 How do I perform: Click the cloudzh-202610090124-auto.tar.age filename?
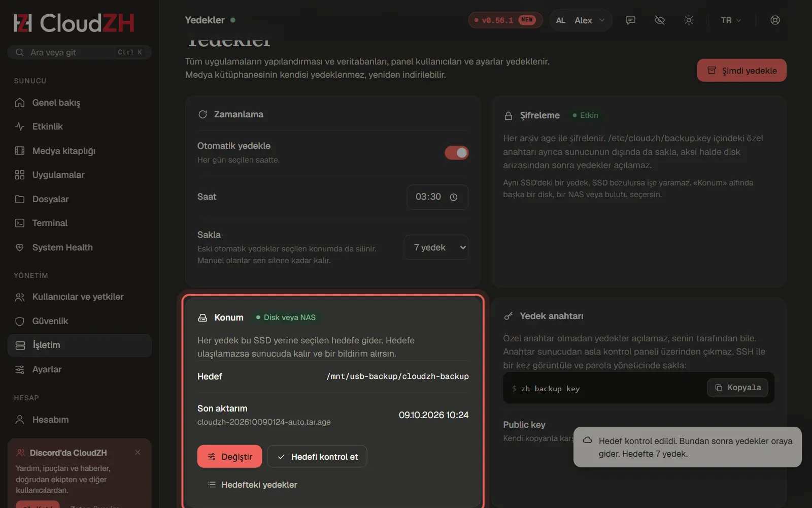point(264,422)
